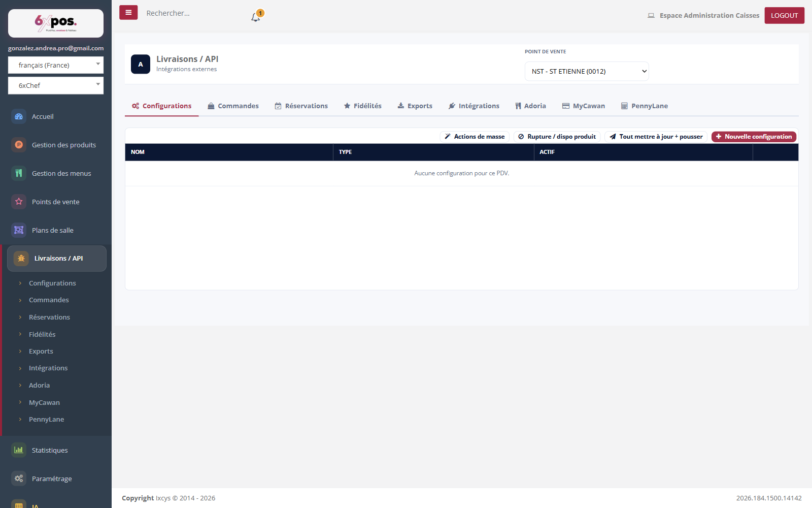Open Fidélités sub-item in sidebar
812x508 pixels.
tap(42, 334)
